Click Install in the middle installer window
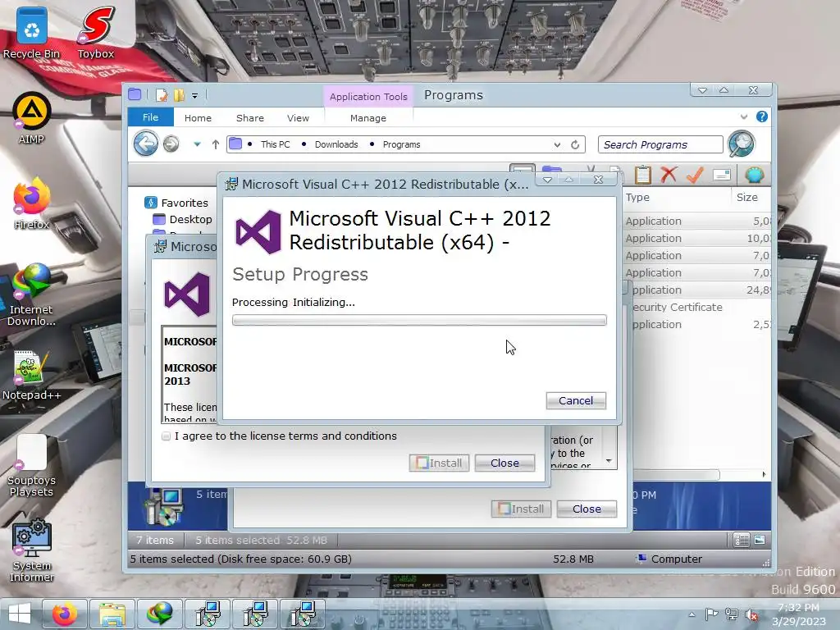Screen dimensions: 840x630 coord(439,463)
